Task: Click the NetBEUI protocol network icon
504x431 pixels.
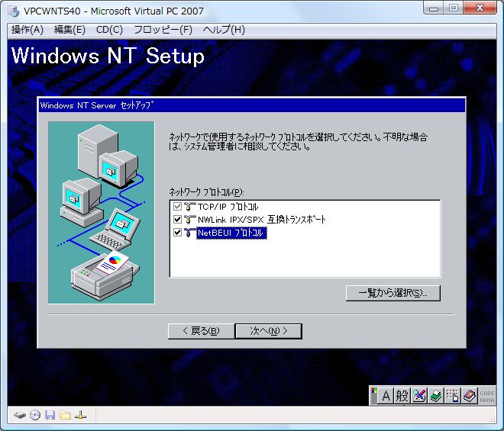Action: tap(189, 233)
